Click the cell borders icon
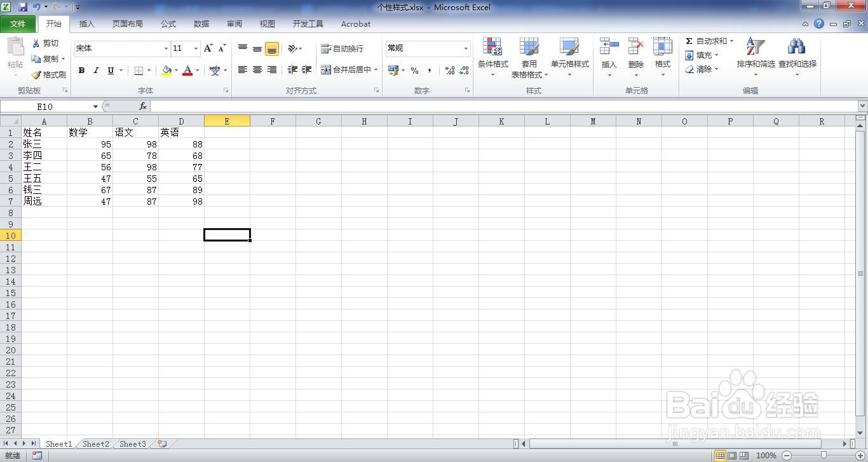This screenshot has width=868, height=462. (x=139, y=71)
